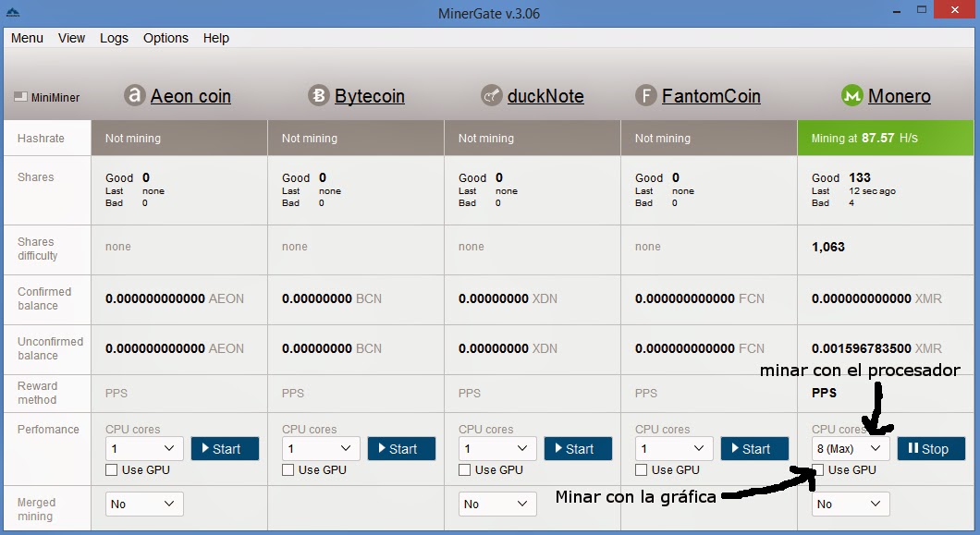Start mining duckNote
The width and height of the screenshot is (980, 535).
tap(578, 449)
